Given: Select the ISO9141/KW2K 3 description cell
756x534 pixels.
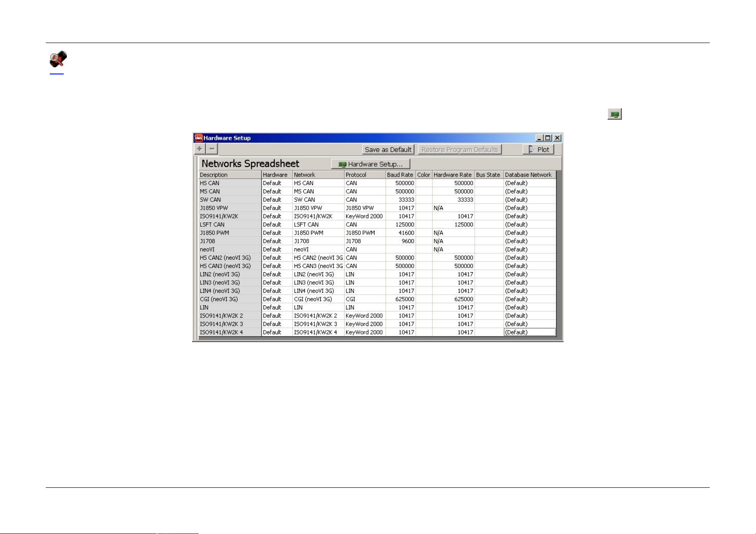Looking at the screenshot, I should 230,324.
